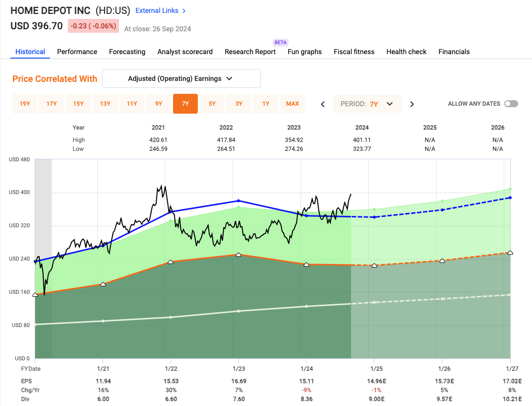Open the External Links menu

click(x=157, y=10)
